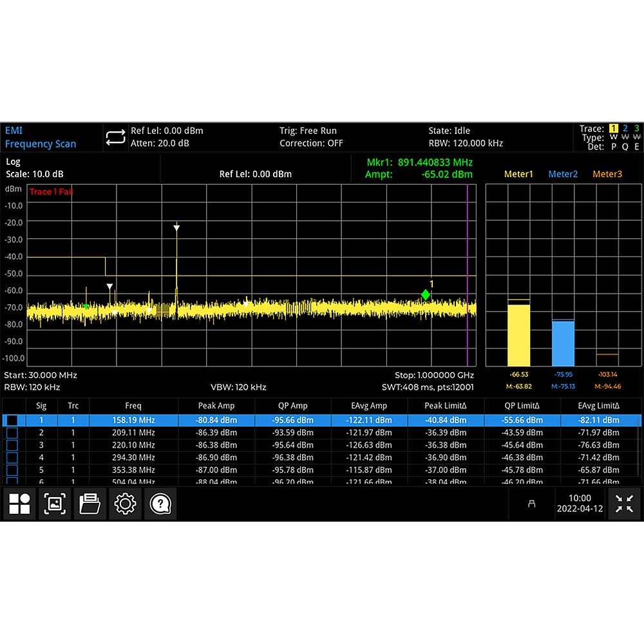Click the -93.59 dBm QP amplitude cell
The height and width of the screenshot is (644, 644).
pyautogui.click(x=292, y=433)
